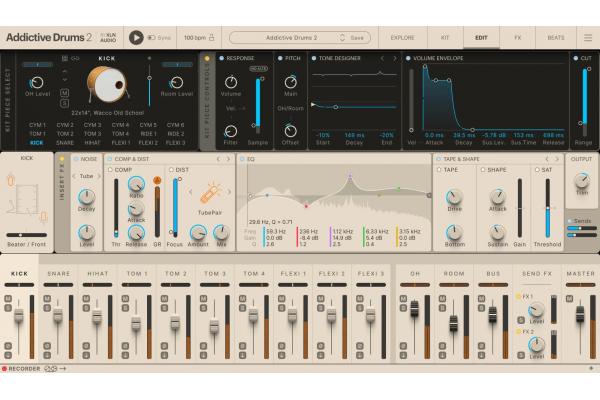Go to previous Tone Designer preset

[x=382, y=58]
